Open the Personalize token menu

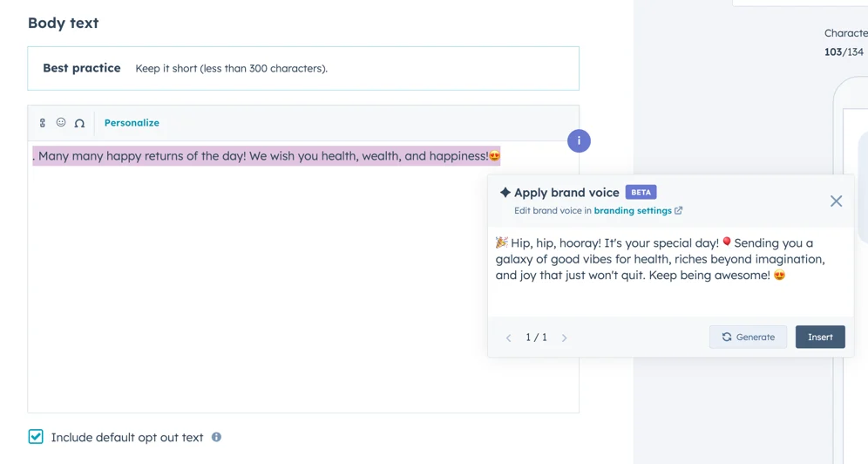tap(132, 123)
